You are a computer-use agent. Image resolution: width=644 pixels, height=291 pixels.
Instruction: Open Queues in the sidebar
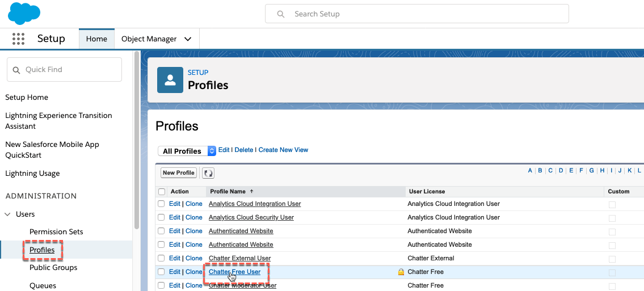[x=43, y=286]
